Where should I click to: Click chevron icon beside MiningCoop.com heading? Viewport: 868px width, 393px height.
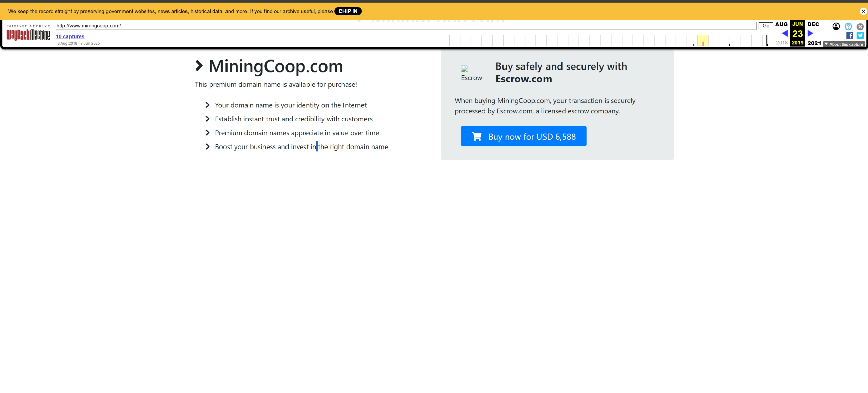(x=199, y=66)
